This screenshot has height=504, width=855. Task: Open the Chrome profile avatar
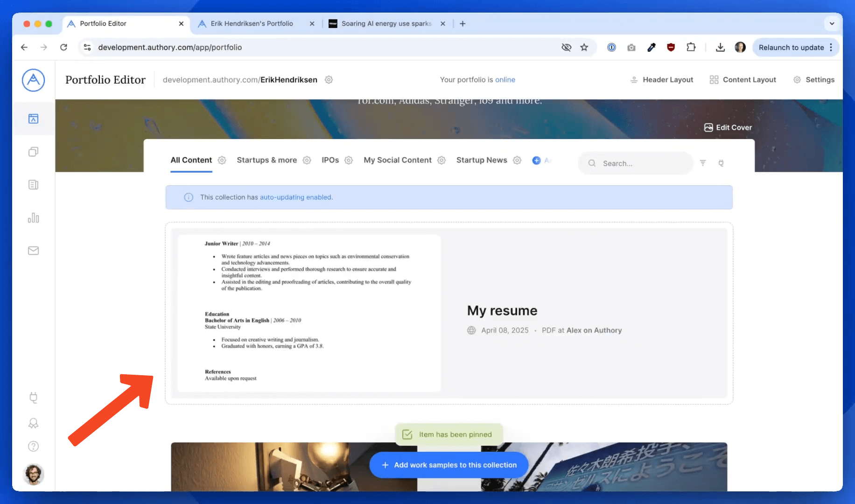click(740, 47)
